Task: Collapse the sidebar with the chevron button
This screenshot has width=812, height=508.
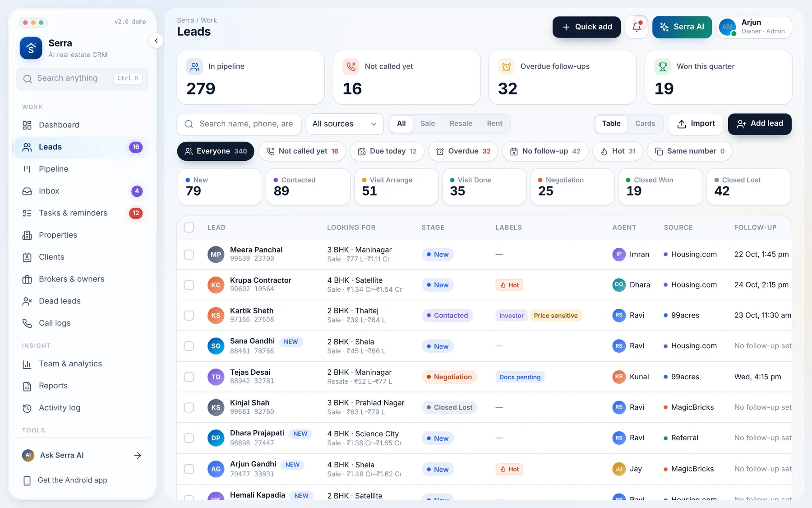Action: (156, 41)
